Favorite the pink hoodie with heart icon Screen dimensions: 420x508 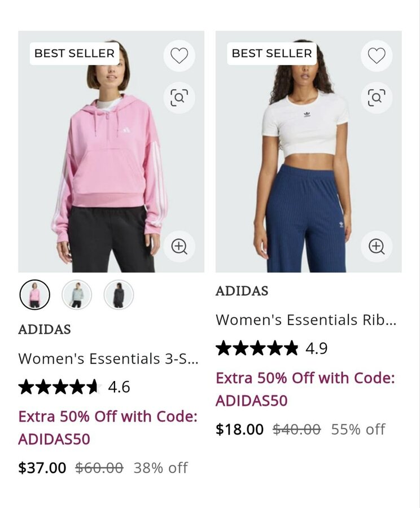click(179, 55)
